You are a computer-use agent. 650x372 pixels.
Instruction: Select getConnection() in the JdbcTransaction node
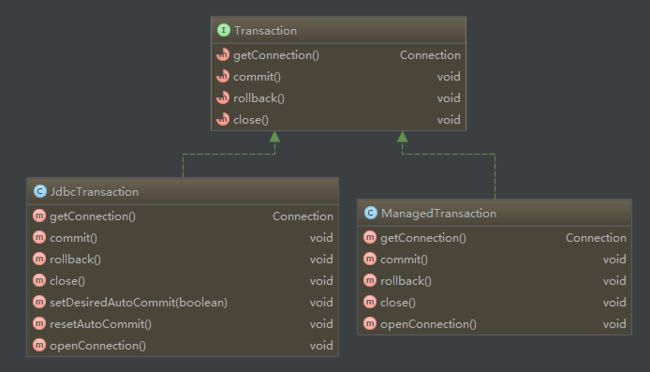pyautogui.click(x=92, y=216)
